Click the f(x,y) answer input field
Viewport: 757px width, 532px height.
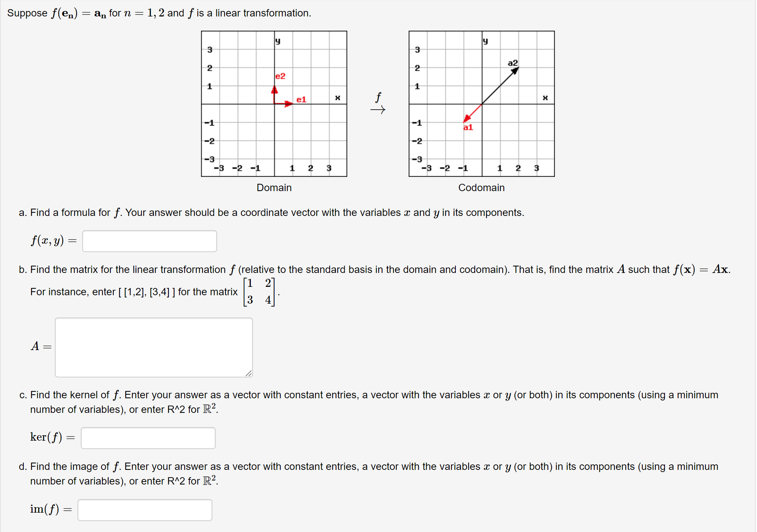(x=149, y=241)
